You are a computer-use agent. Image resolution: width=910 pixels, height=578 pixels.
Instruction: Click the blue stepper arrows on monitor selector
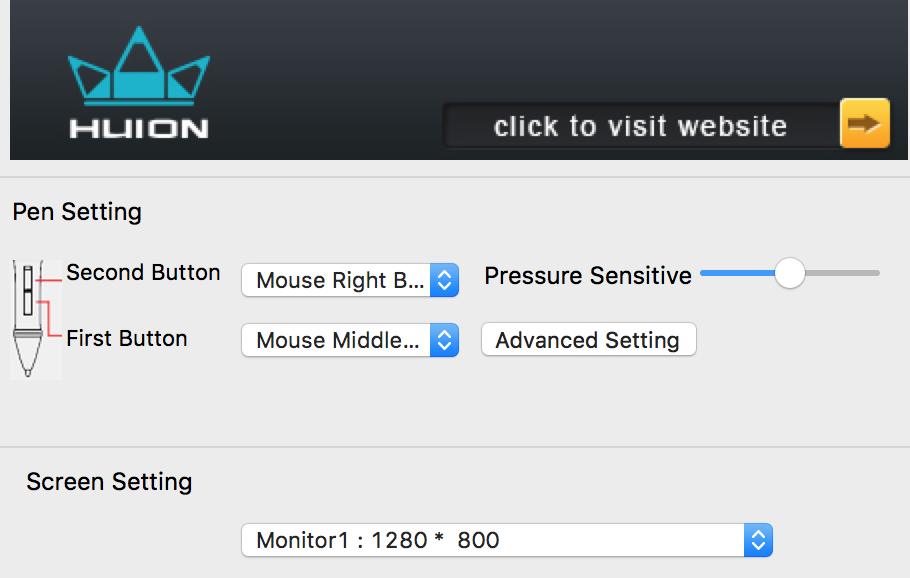758,540
